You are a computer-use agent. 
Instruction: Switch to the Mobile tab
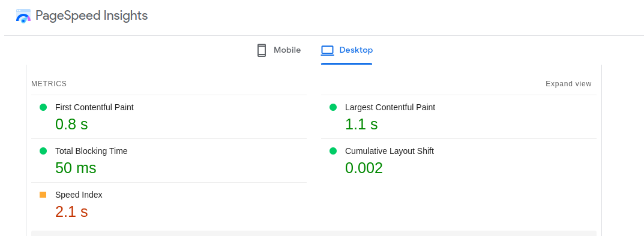pyautogui.click(x=278, y=50)
